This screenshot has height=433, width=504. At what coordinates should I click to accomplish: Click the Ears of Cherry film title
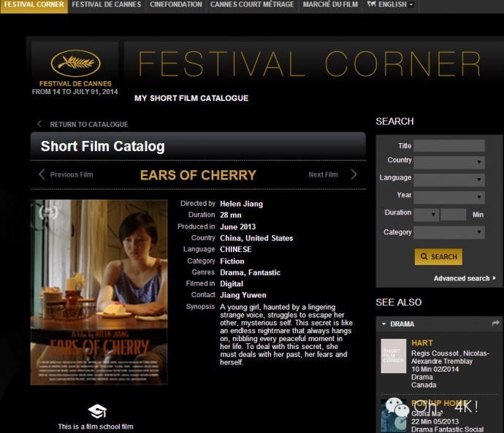198,175
